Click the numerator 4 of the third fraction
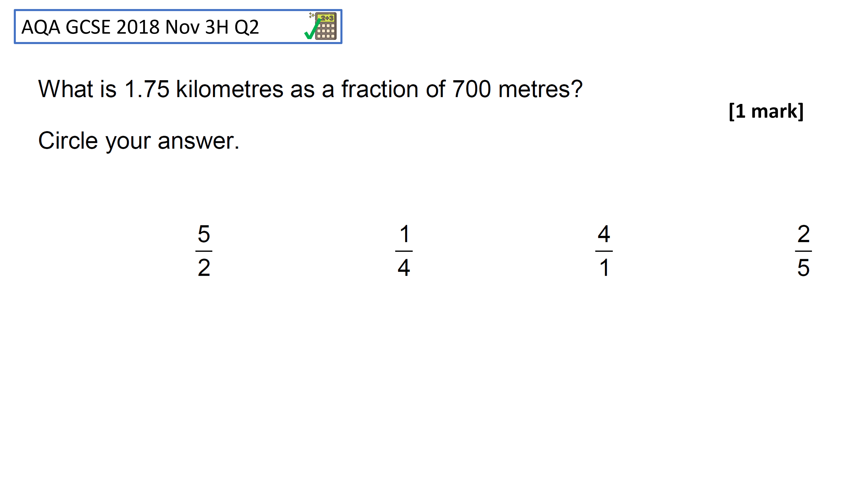 604,234
